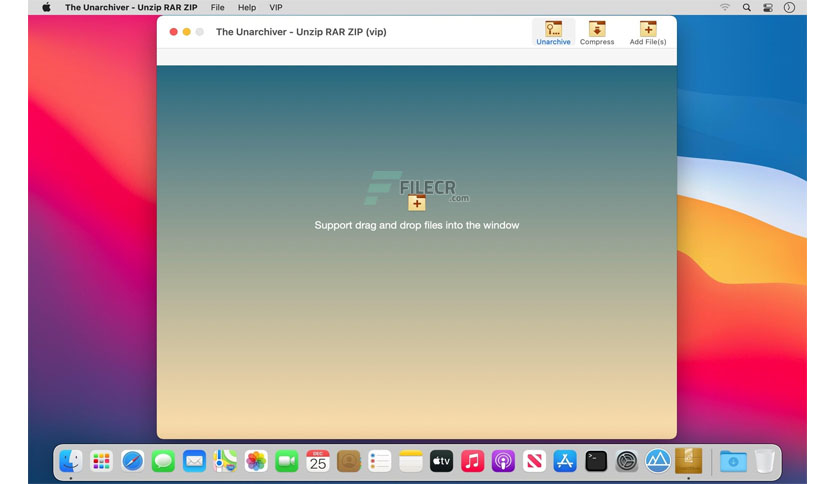Screen dimensions: 836x484
Task: Click the Wi-Fi status icon
Action: [725, 7]
